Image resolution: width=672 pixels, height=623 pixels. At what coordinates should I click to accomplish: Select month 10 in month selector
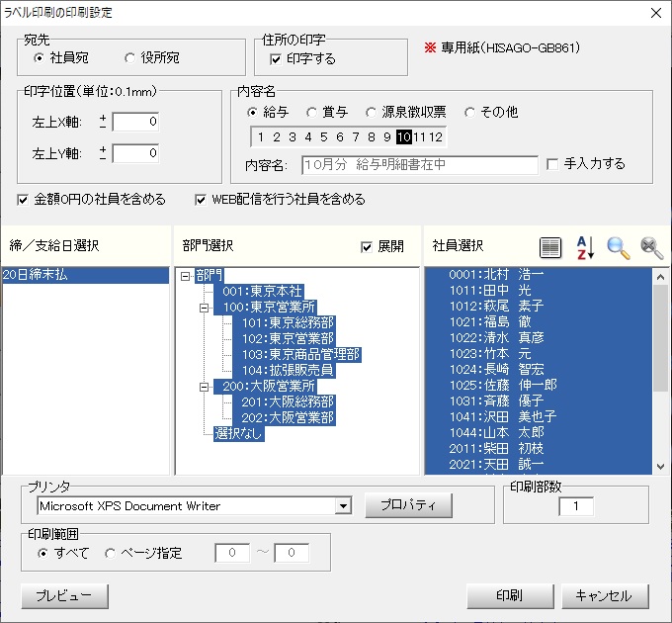(404, 137)
